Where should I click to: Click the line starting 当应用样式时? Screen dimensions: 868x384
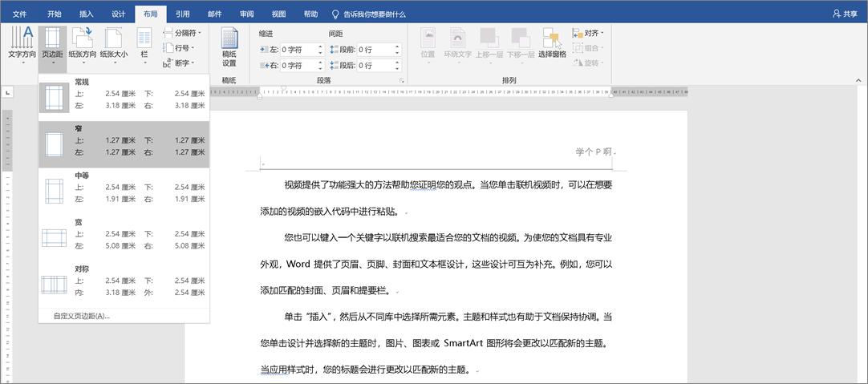(x=365, y=369)
